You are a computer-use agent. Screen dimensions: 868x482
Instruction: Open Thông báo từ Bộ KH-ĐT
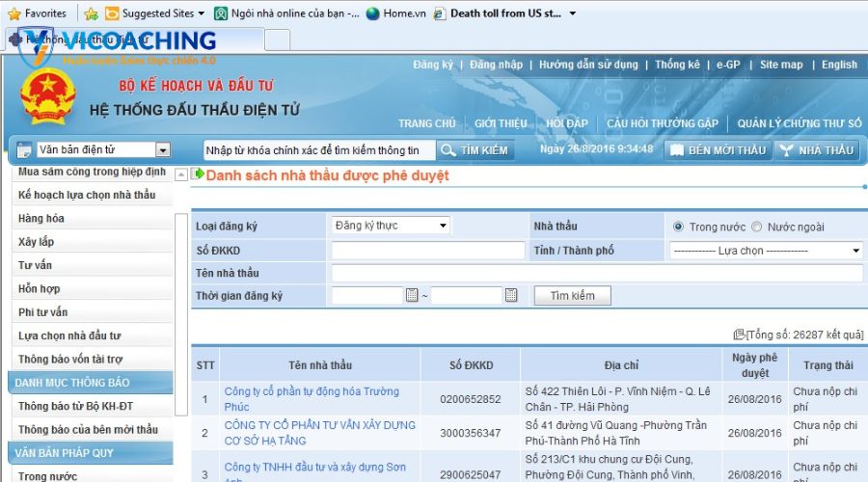75,406
